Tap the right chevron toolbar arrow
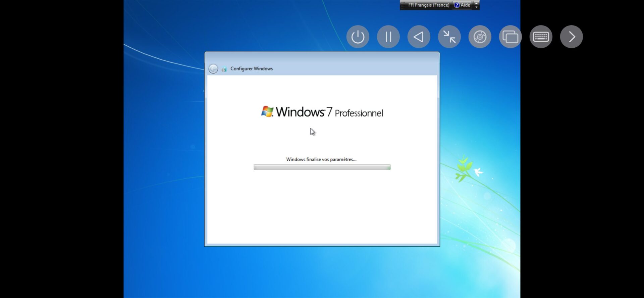Screen dimensions: 644x298 pos(571,37)
